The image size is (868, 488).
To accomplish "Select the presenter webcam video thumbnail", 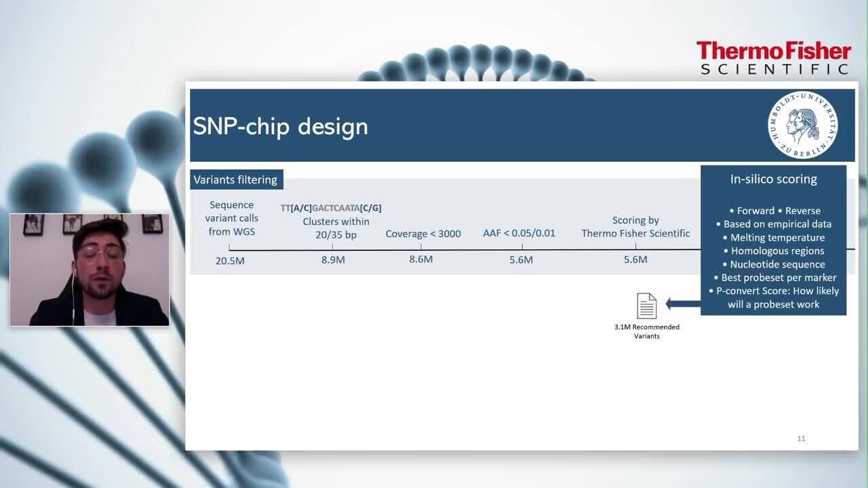I will [x=90, y=270].
